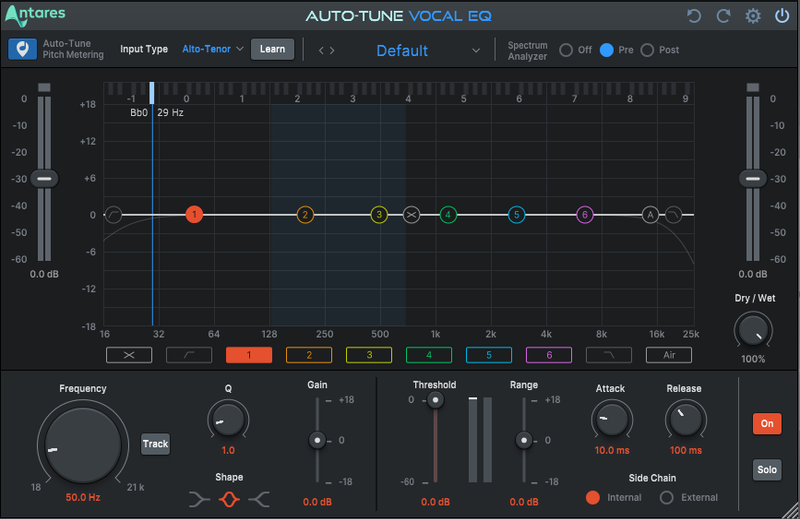The width and height of the screenshot is (800, 519).
Task: Click the Threshold slider handle
Action: point(435,400)
